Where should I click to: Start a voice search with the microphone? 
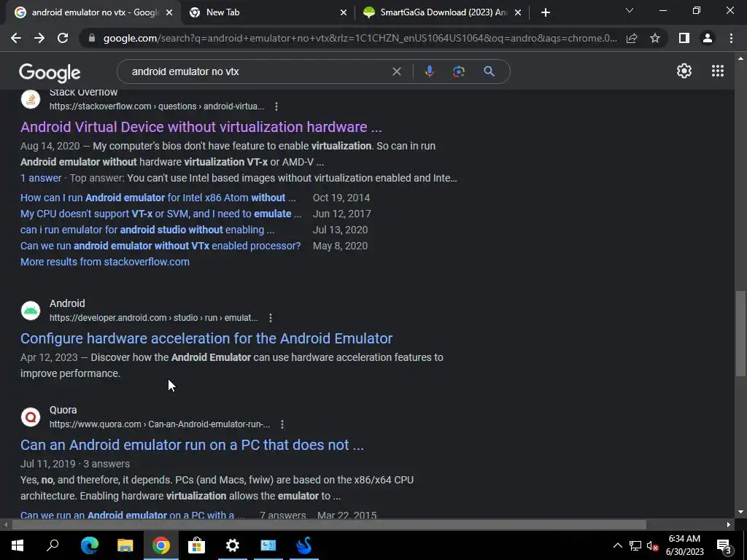point(429,71)
